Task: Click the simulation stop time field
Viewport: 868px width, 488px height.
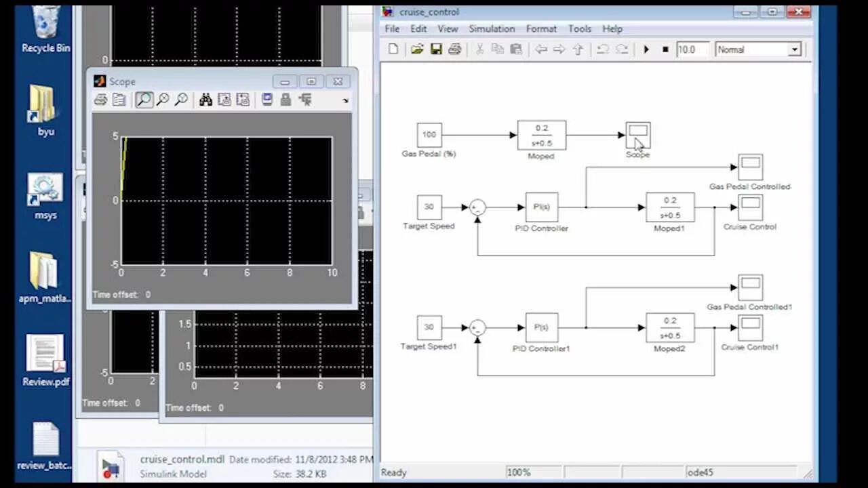Action: point(692,49)
